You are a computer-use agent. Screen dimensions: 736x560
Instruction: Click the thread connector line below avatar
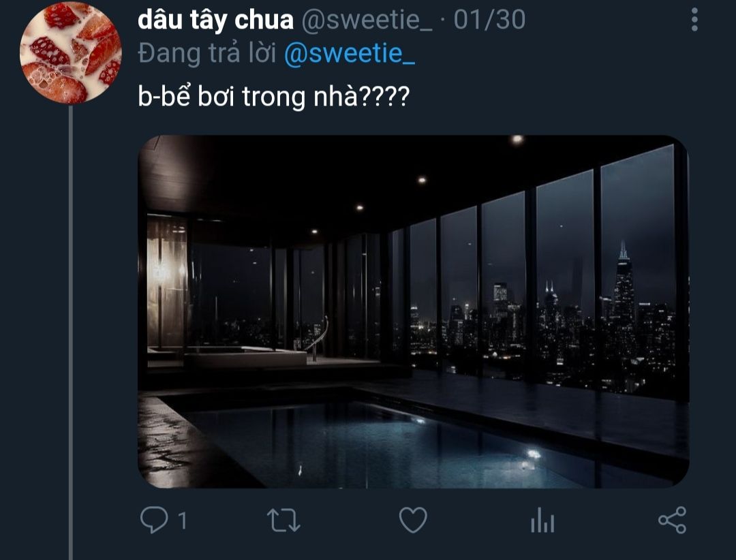(x=71, y=332)
